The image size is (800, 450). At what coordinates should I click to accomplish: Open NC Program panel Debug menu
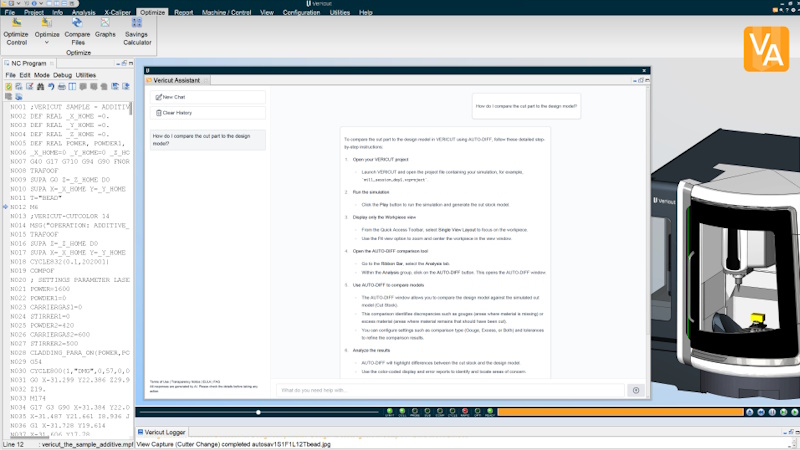[62, 75]
